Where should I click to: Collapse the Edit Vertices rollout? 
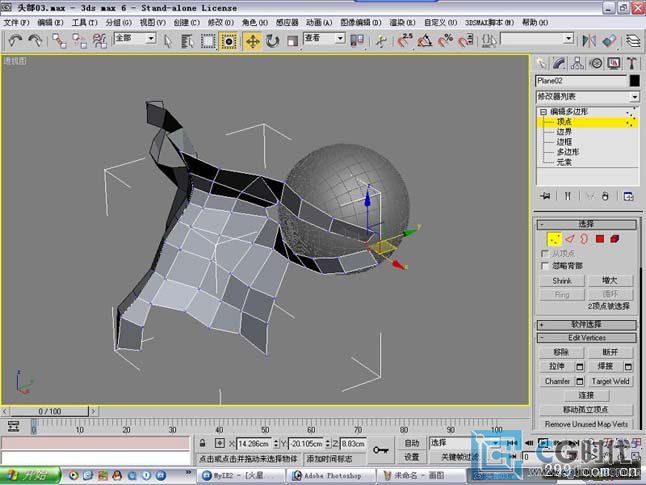[587, 338]
